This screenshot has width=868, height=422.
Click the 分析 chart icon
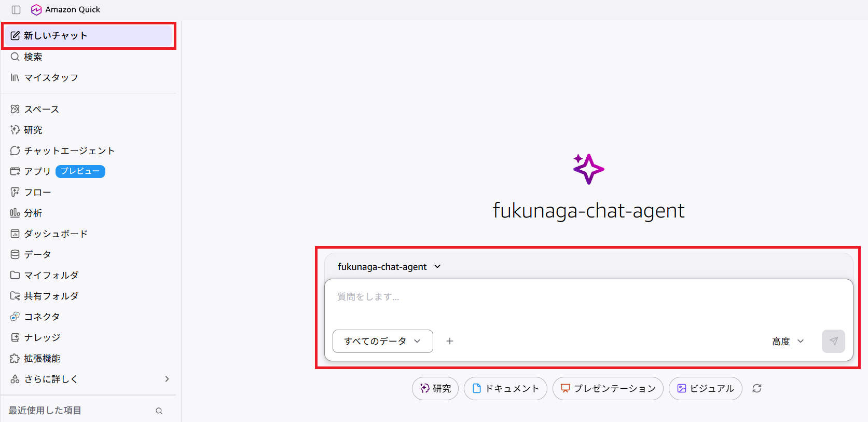(x=15, y=213)
